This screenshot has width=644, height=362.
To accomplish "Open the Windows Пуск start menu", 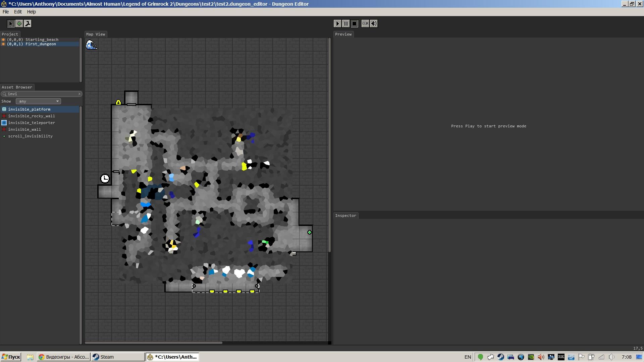I will [11, 357].
